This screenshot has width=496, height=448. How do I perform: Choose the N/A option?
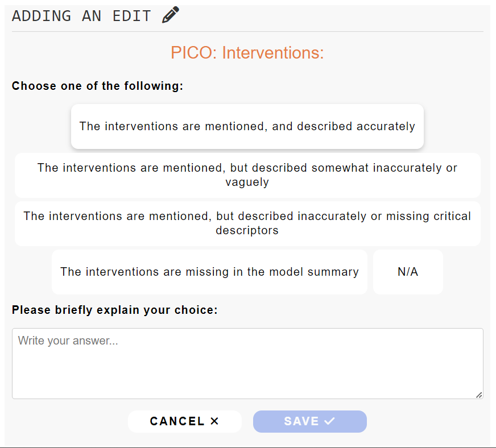click(x=408, y=272)
